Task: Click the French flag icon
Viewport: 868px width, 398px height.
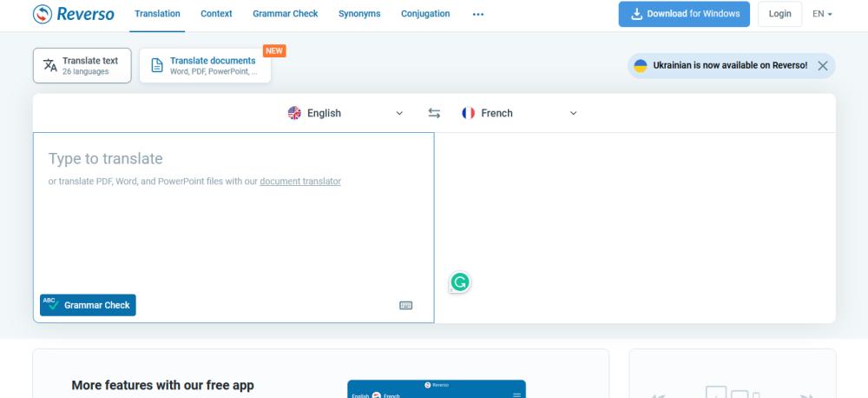Action: pos(469,113)
